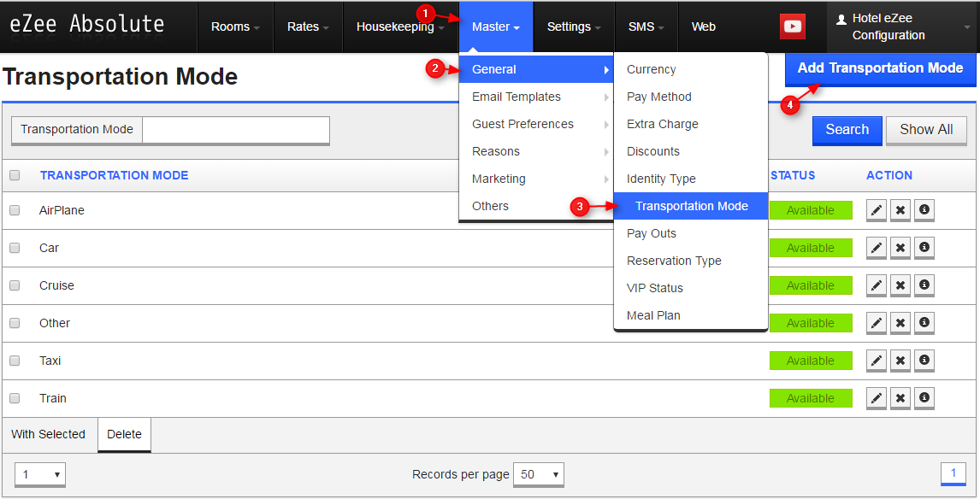The width and height of the screenshot is (980, 499).
Task: Select Pay Outs menu entry
Action: [691, 233]
